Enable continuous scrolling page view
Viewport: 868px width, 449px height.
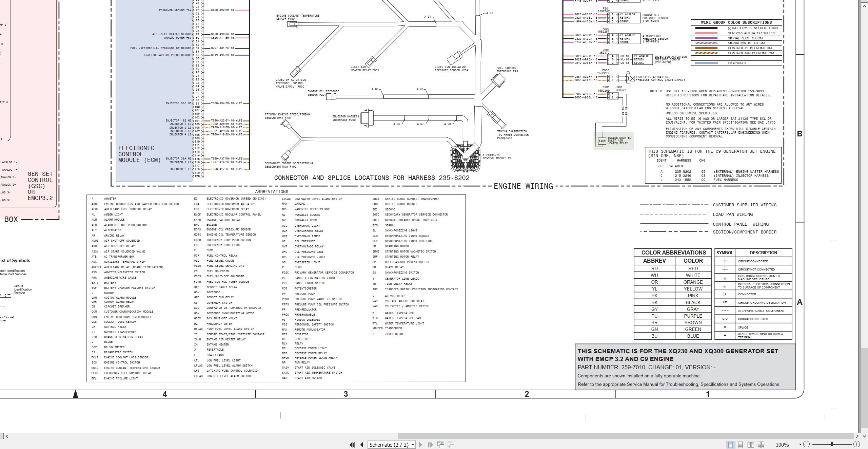[x=741, y=445]
